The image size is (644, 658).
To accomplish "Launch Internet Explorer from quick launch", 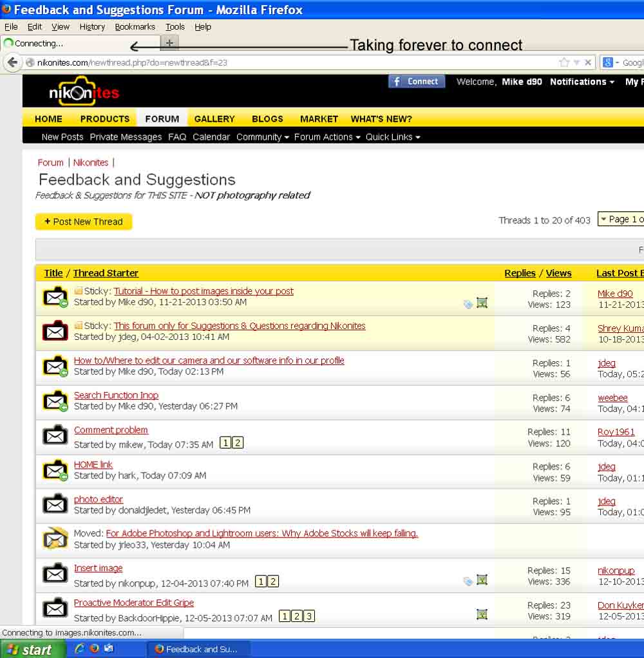I will 80,649.
